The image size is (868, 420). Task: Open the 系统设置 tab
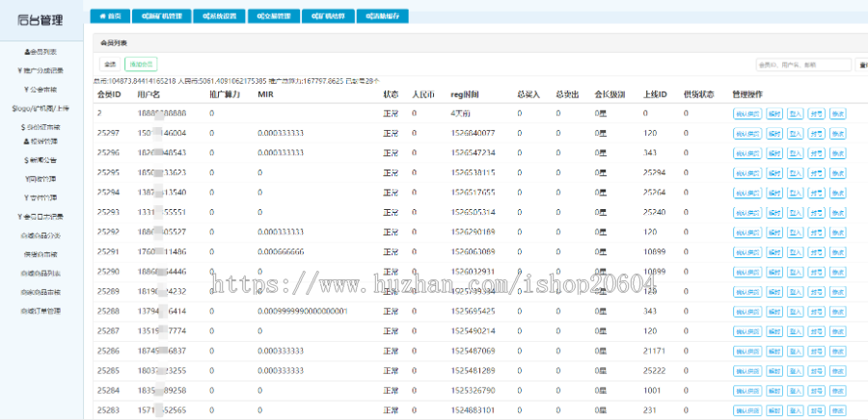tap(220, 16)
